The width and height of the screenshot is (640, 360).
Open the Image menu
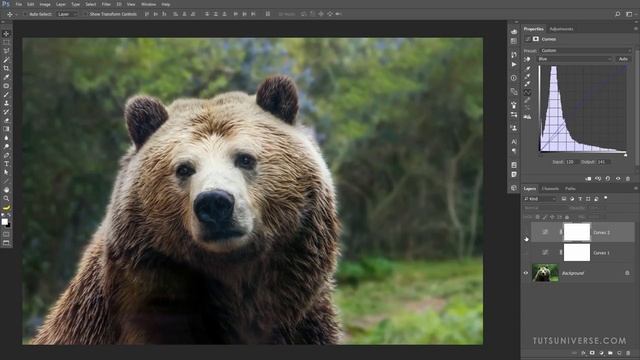point(45,4)
